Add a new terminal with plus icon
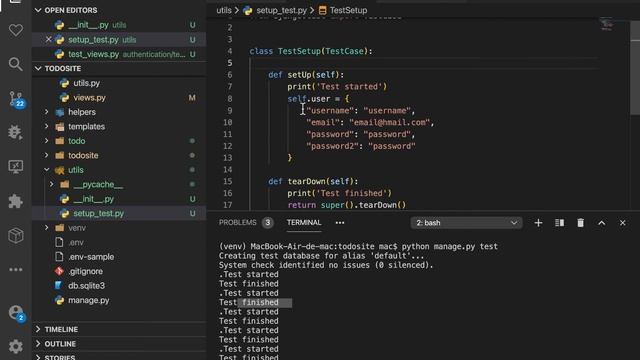 click(538, 223)
